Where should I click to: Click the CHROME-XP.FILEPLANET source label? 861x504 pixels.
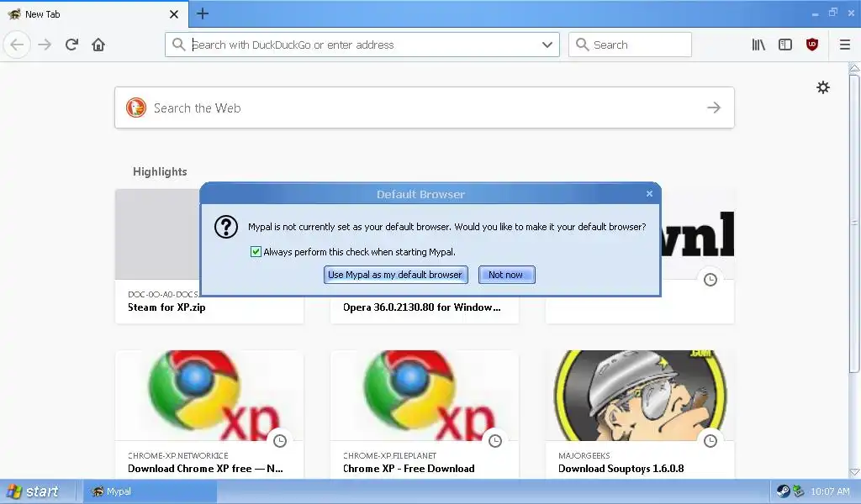click(389, 455)
